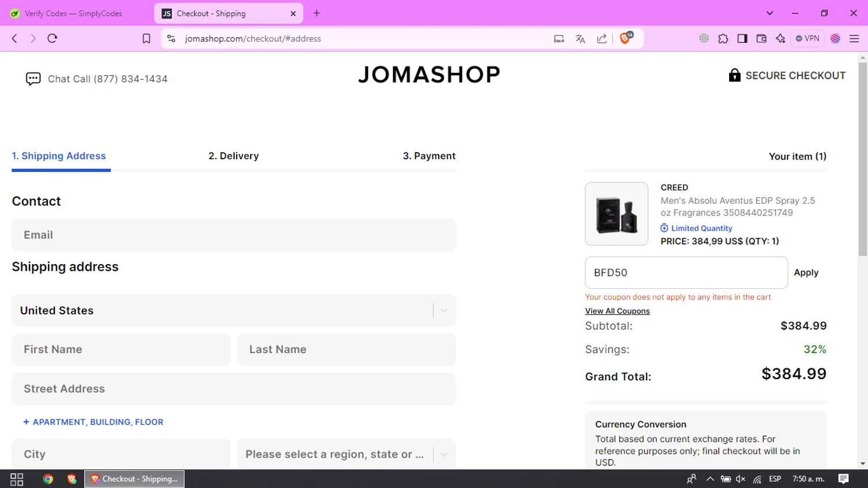Open the translate page icon

[x=580, y=39]
